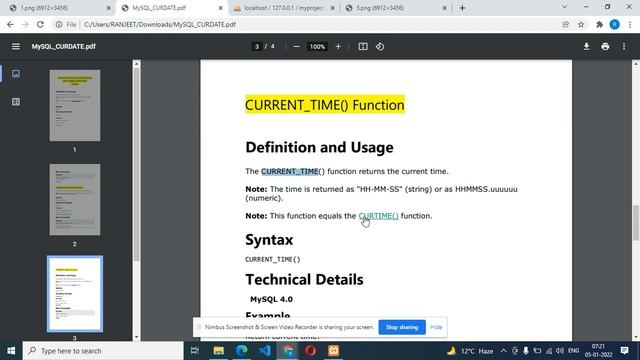The height and width of the screenshot is (360, 640).
Task: Share this page icon
Action: [x=565, y=24]
